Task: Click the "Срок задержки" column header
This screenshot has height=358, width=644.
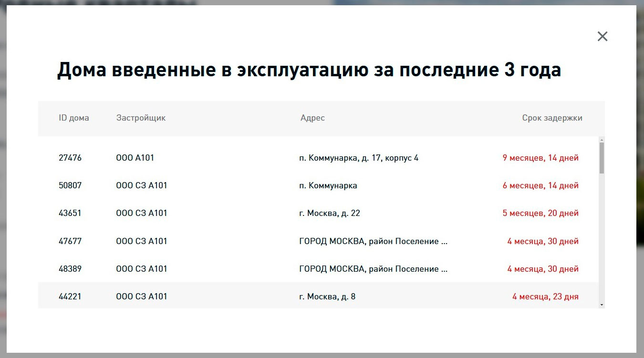Action: coord(552,118)
